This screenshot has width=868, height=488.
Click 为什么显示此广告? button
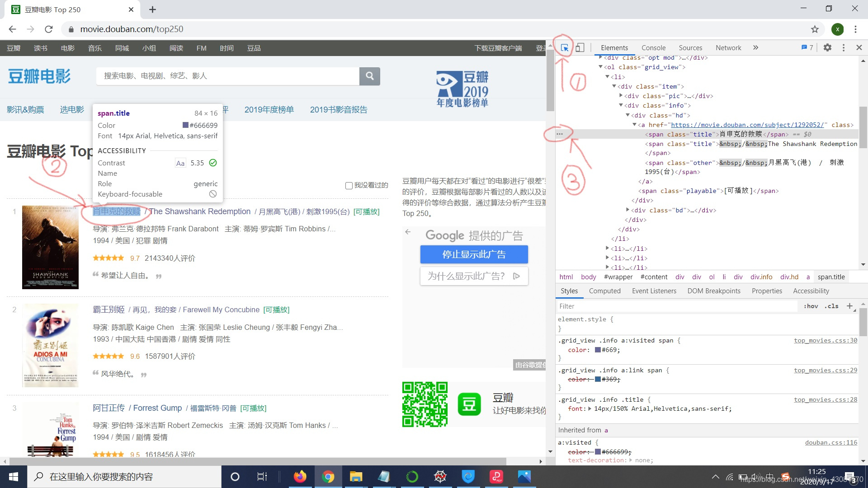point(474,276)
